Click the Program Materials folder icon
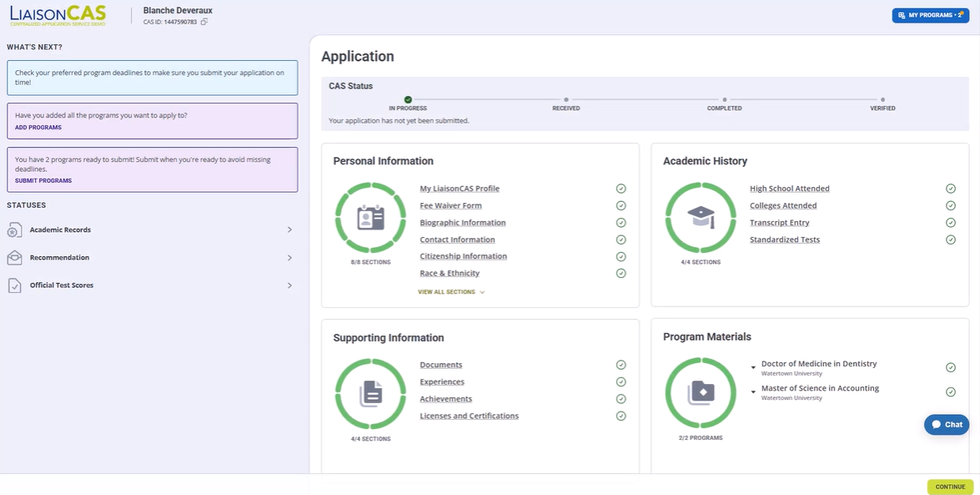 [700, 393]
